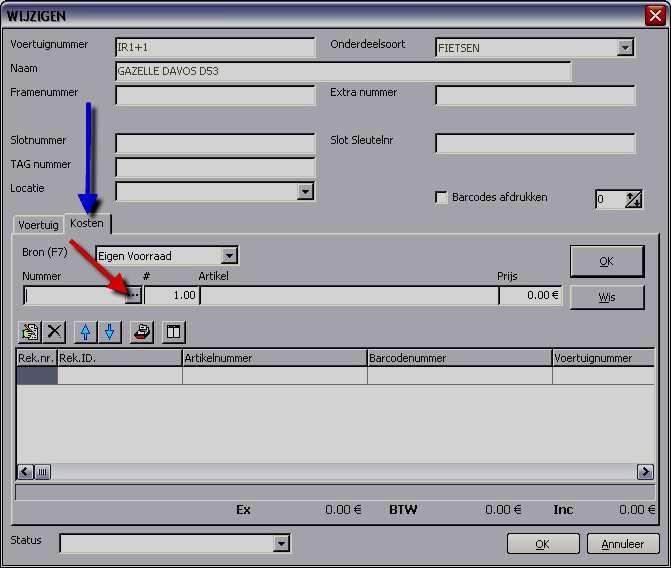The height and width of the screenshot is (568, 671).
Task: Click the Nummer input field
Action: 74,295
